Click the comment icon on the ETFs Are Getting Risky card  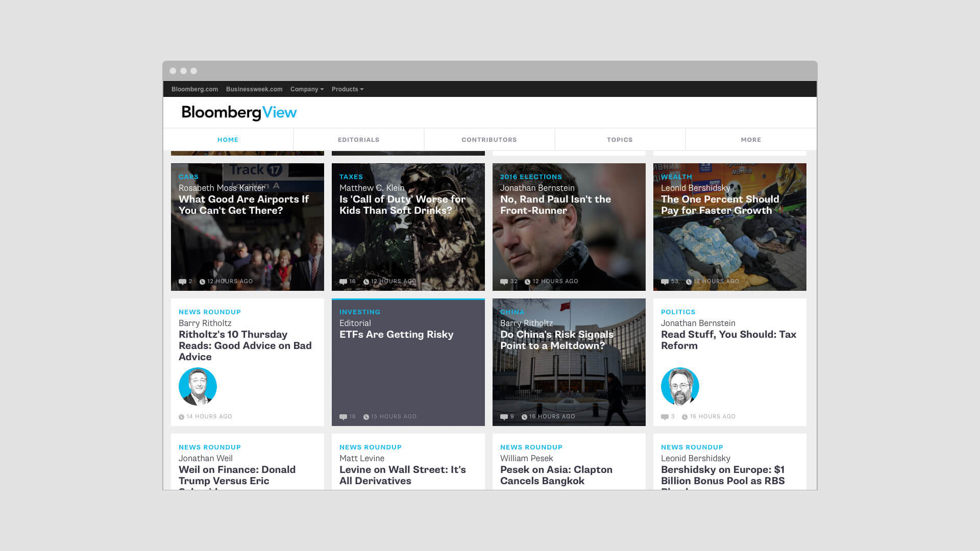(x=343, y=417)
